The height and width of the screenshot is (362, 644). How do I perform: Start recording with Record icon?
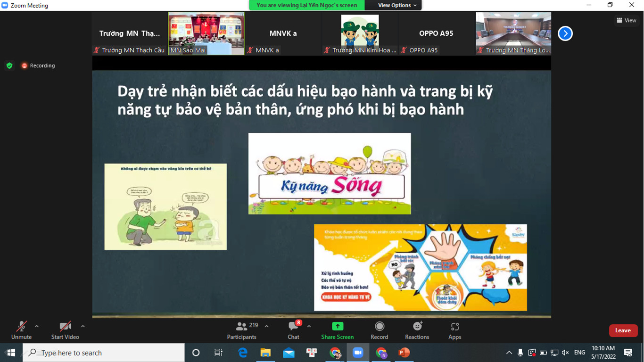(379, 326)
